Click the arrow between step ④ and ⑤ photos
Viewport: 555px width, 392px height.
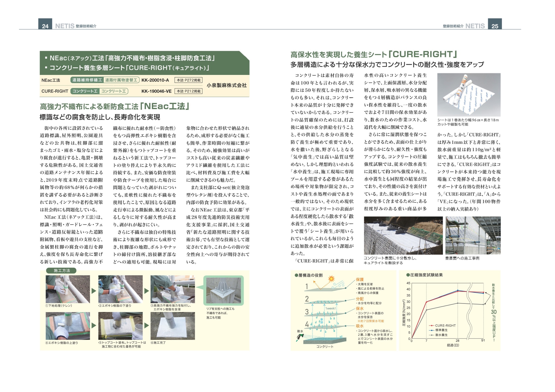[94, 325]
